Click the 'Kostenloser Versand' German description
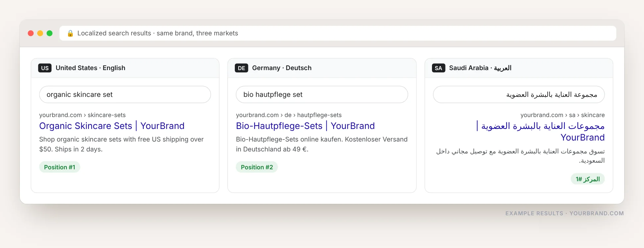This screenshot has height=248, width=644. coord(322,145)
